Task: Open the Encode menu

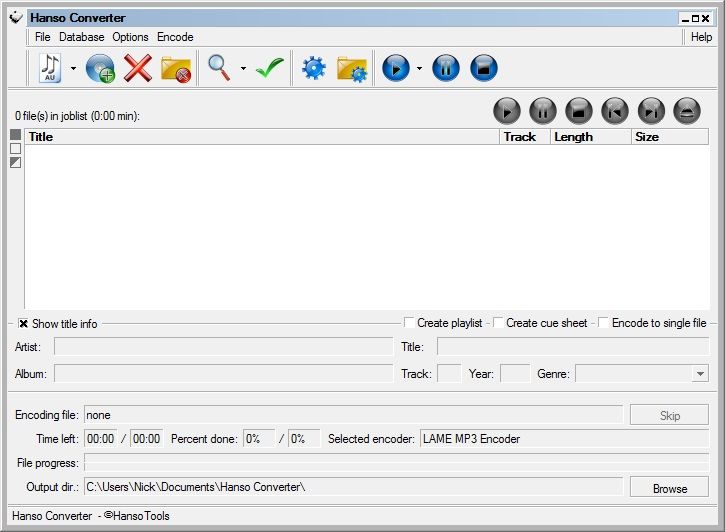Action: click(175, 37)
